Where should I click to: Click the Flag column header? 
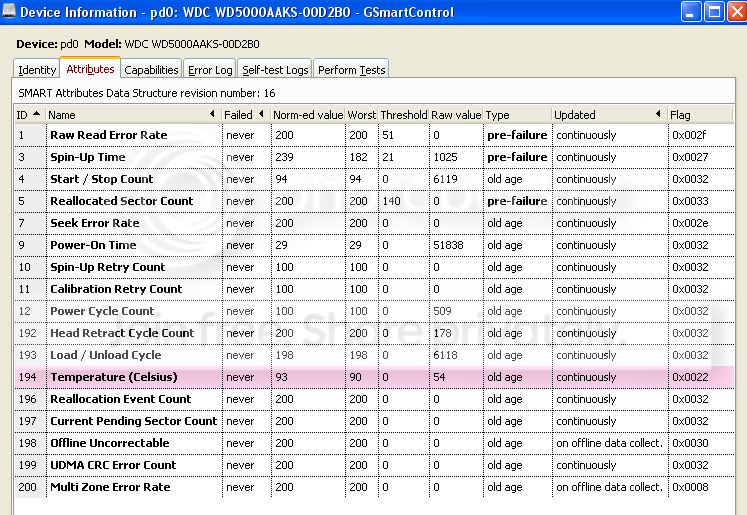click(x=700, y=115)
